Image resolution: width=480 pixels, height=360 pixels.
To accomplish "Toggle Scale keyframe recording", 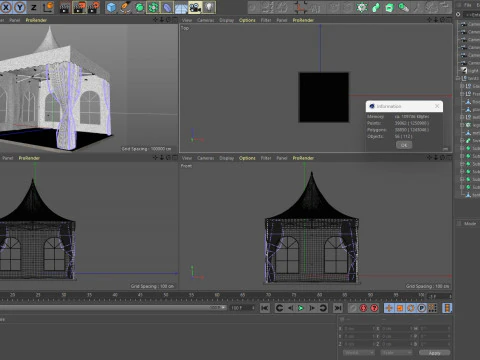I will [400, 308].
